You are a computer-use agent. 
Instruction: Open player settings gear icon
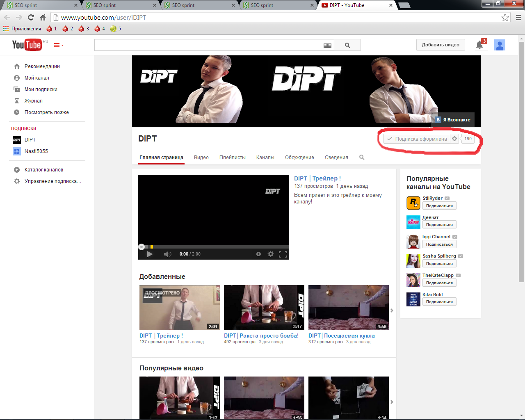pos(271,254)
